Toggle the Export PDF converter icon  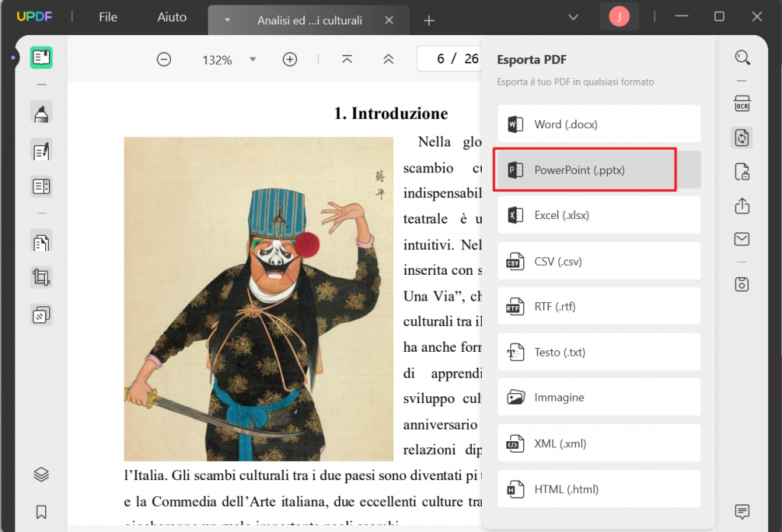(742, 137)
